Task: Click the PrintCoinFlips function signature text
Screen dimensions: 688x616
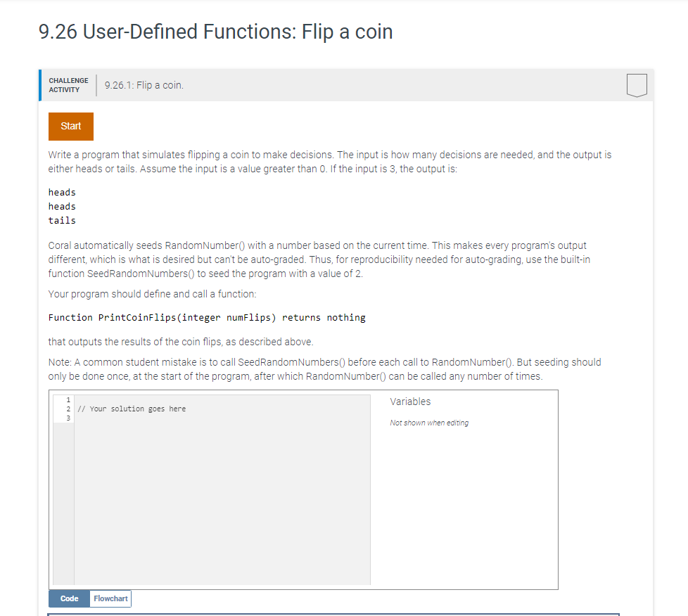Action: pyautogui.click(x=206, y=317)
